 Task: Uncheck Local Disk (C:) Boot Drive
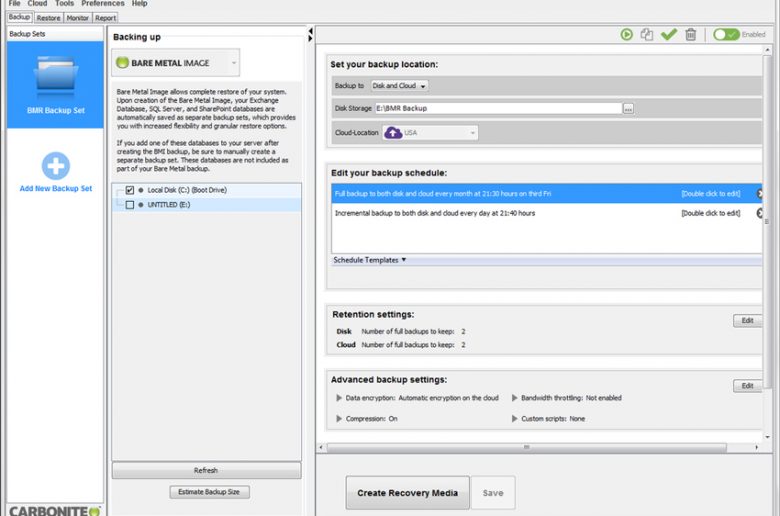point(130,190)
